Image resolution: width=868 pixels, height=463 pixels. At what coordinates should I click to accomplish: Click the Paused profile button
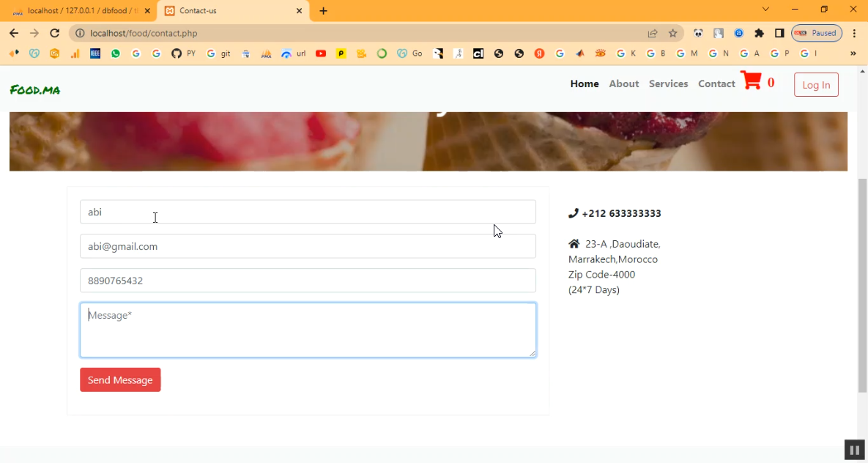[x=817, y=33]
